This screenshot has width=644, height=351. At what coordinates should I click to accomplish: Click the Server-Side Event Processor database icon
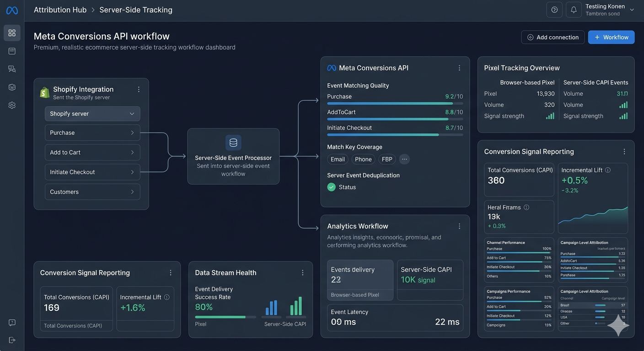pos(233,143)
